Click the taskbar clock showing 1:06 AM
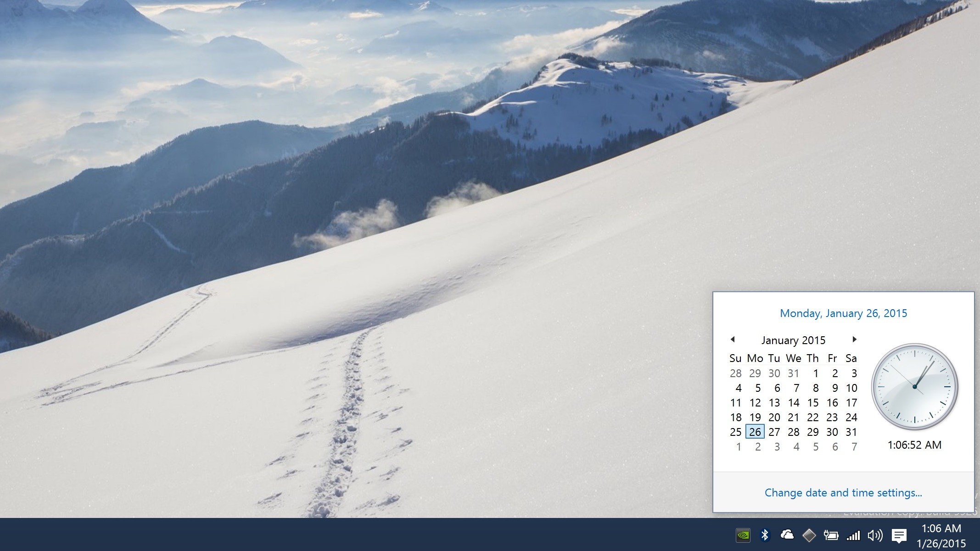 (941, 536)
